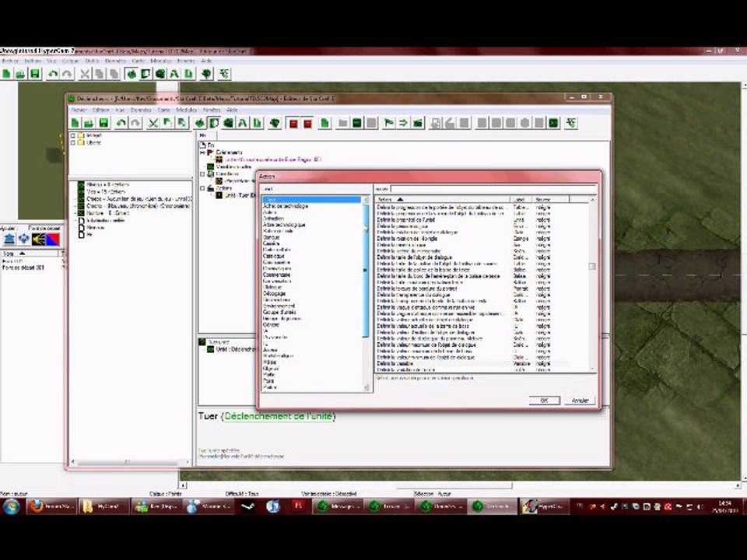747x560 pixels.
Task: Click the HyperCam taskbar button
Action: tap(544, 506)
